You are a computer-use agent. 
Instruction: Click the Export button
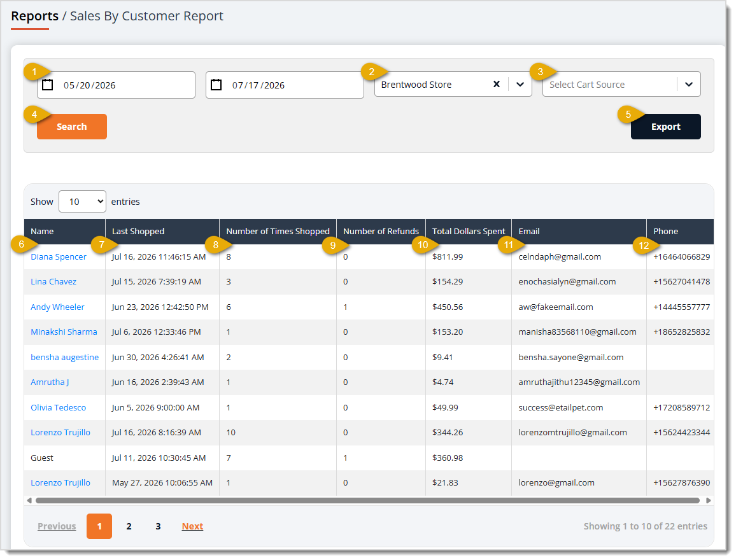click(x=665, y=127)
